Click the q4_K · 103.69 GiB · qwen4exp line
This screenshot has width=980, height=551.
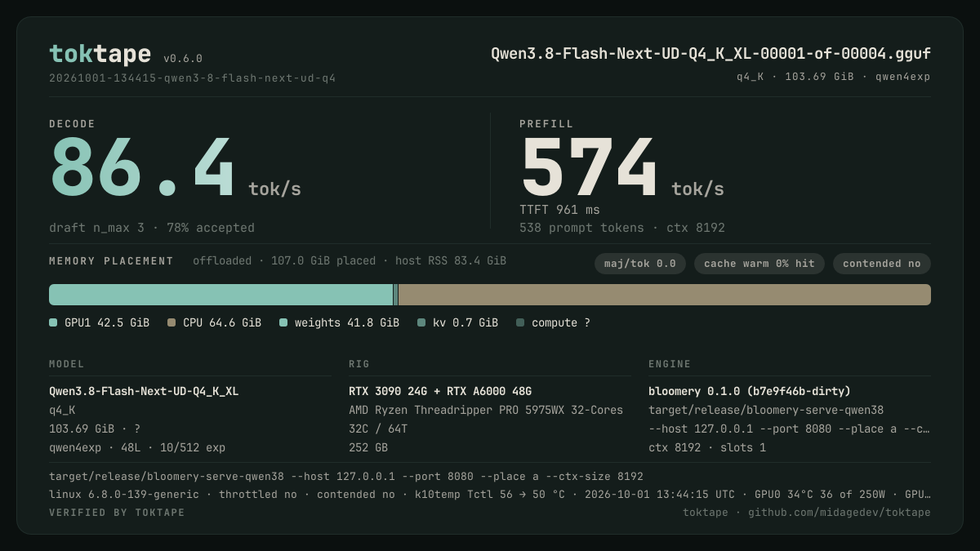click(833, 77)
